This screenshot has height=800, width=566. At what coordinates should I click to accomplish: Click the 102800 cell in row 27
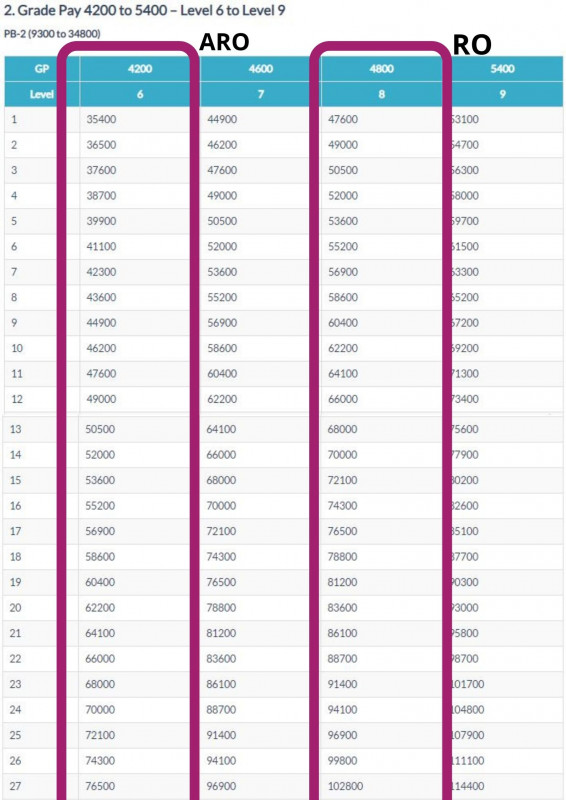346,786
